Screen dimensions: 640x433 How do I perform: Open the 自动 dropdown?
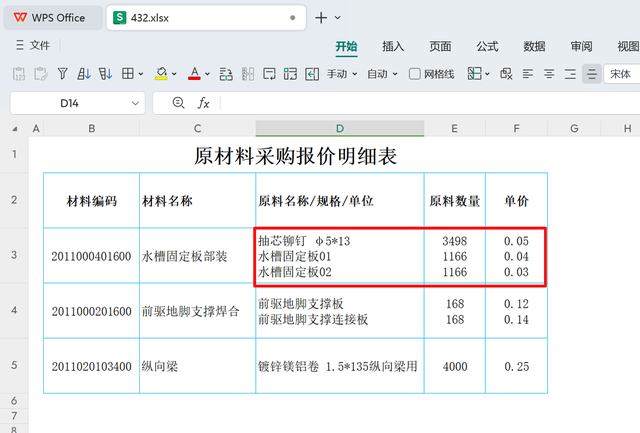382,74
